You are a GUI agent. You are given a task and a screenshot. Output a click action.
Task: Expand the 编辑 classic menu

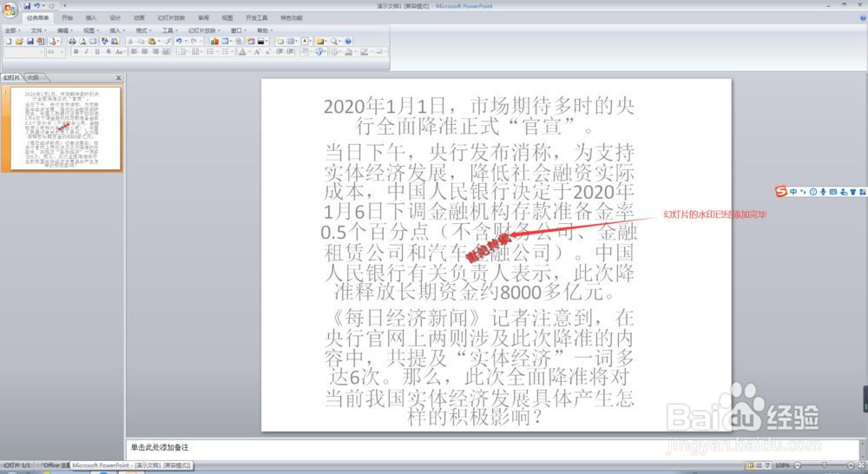pos(65,30)
